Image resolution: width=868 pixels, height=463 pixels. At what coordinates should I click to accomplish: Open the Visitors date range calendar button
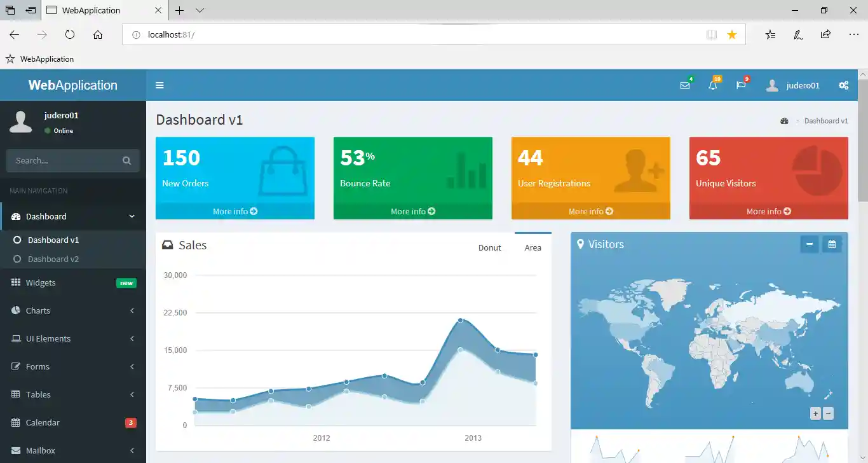tap(832, 244)
